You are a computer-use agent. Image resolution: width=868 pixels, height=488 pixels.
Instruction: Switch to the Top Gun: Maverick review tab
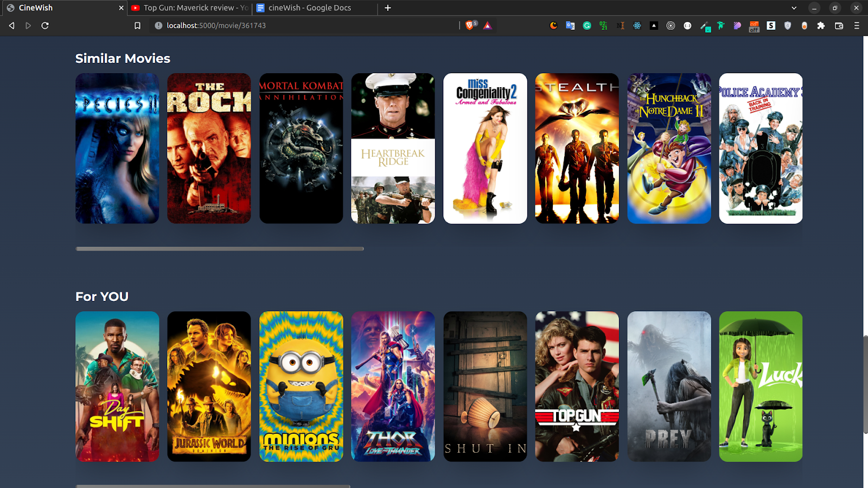(190, 8)
